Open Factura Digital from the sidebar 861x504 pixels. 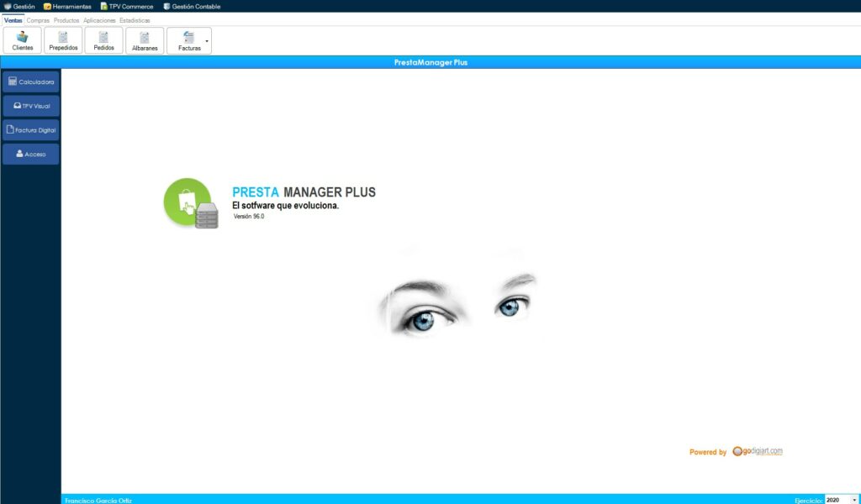pos(31,130)
